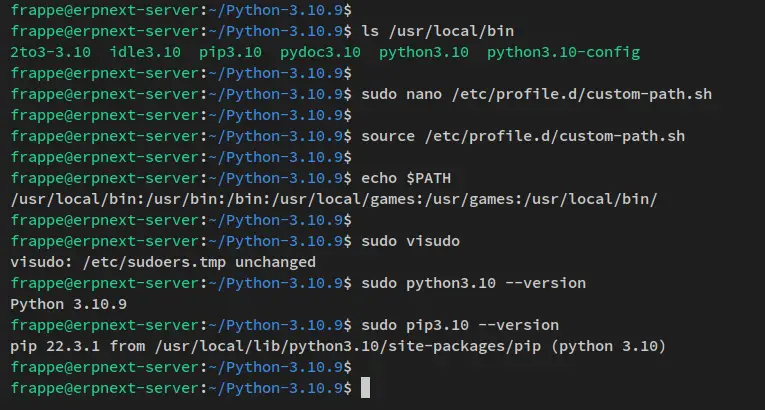Select the 'idle3.10' file name

pyautogui.click(x=145, y=52)
